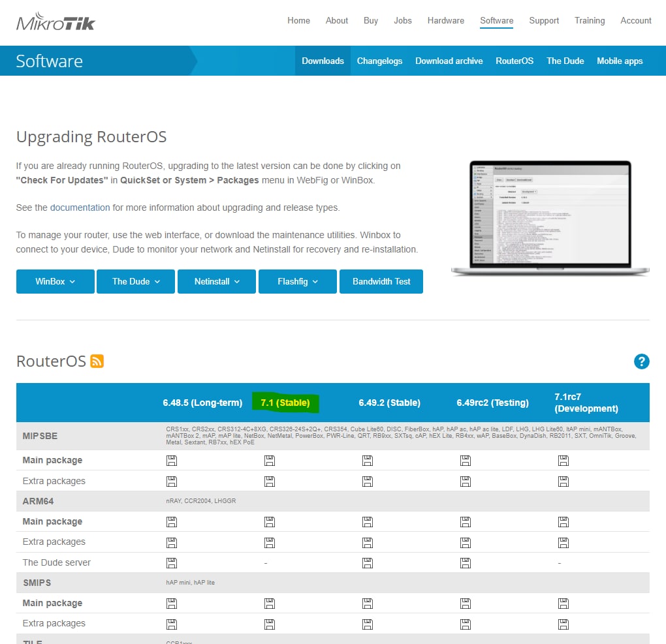
Task: Select the 6.49.2 (Stable) column header
Action: pos(390,403)
